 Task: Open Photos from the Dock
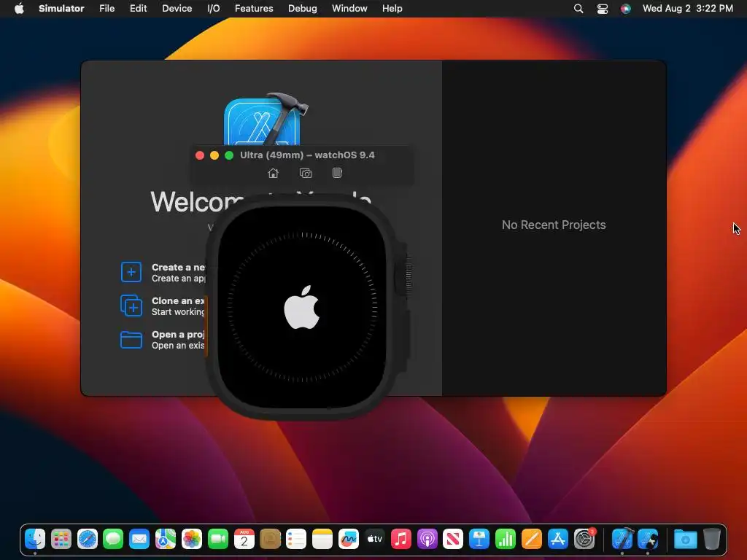point(192,539)
